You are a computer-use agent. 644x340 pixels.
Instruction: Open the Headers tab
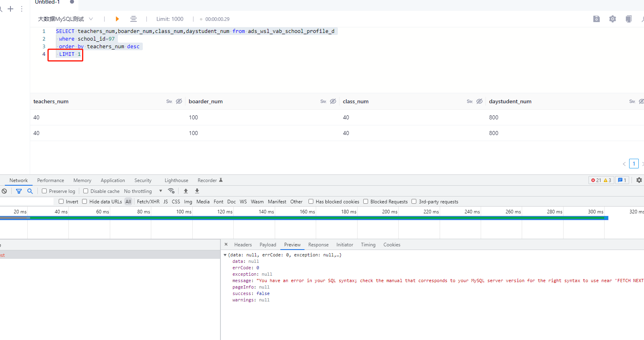point(243,245)
